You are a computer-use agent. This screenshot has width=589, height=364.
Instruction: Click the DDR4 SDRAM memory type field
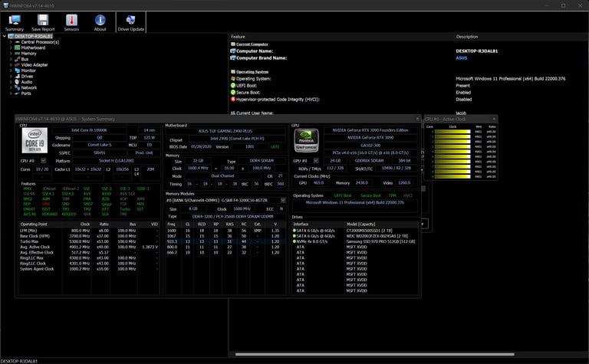(262, 161)
